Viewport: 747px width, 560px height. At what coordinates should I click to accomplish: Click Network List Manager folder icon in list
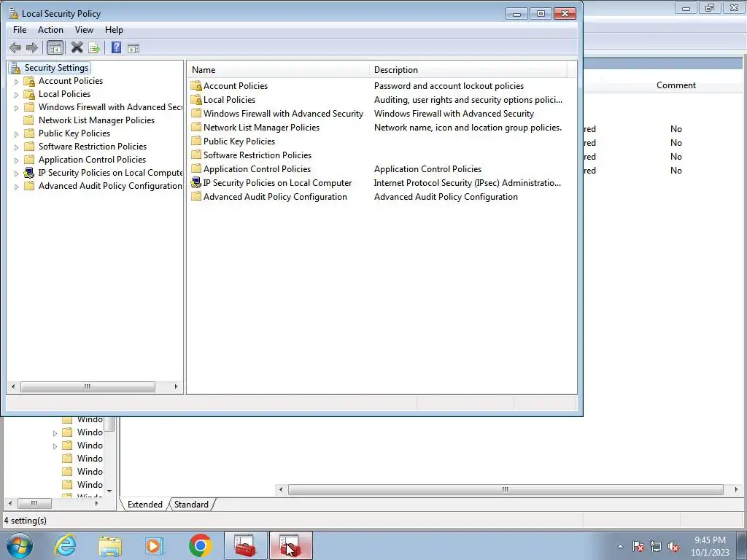point(196,127)
